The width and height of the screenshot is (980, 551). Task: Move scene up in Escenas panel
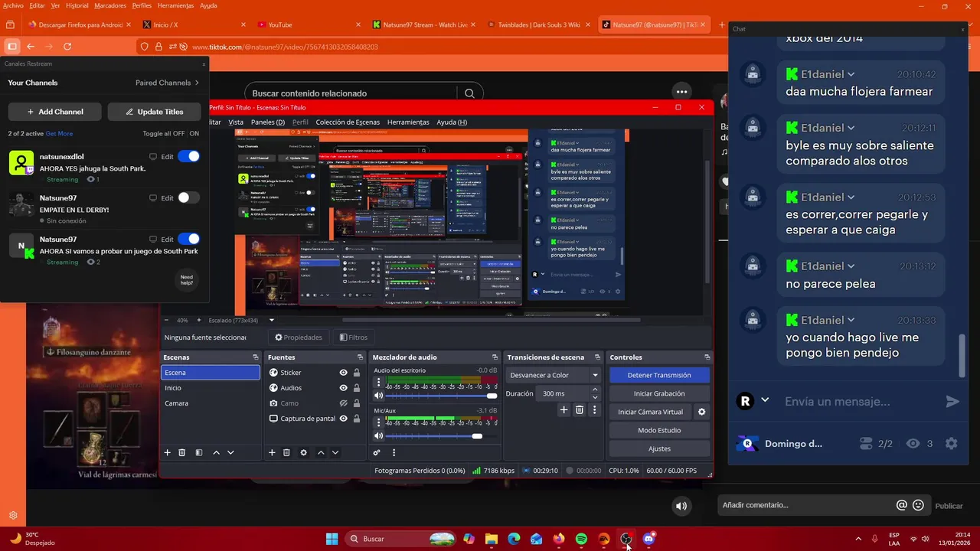[216, 452]
